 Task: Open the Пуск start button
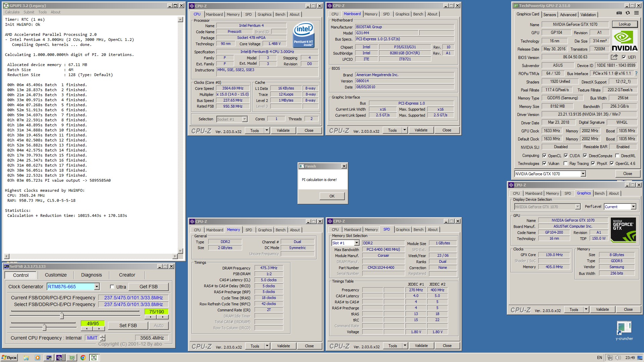[9, 358]
